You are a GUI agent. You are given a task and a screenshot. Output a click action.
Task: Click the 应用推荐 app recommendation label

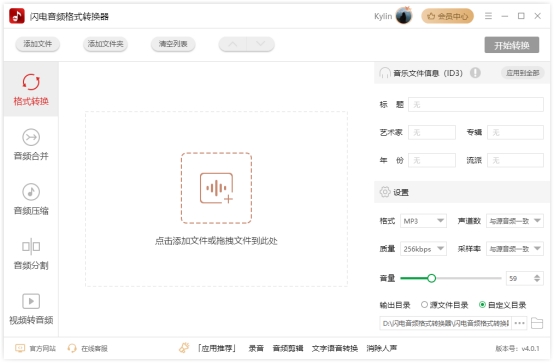[217, 349]
